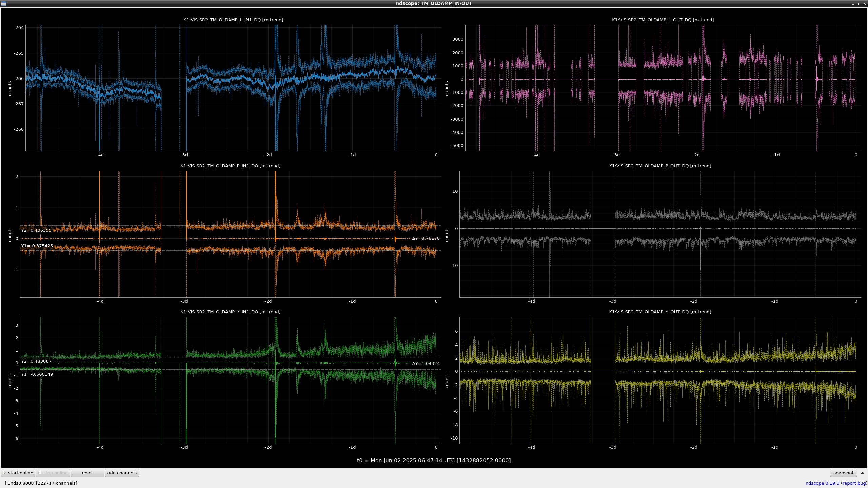Click the window menu icon in title bar
This screenshot has width=868, height=488.
pyautogui.click(x=4, y=3)
